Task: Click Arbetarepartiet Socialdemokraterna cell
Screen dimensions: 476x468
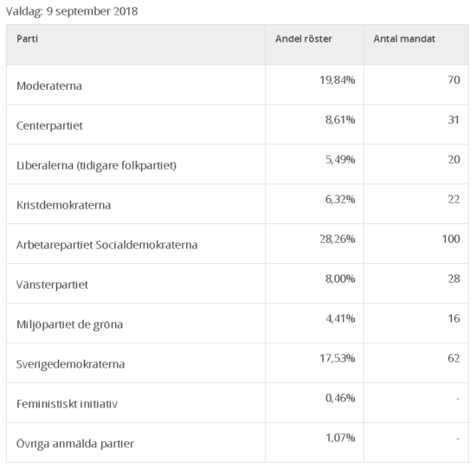Action: pos(136,244)
